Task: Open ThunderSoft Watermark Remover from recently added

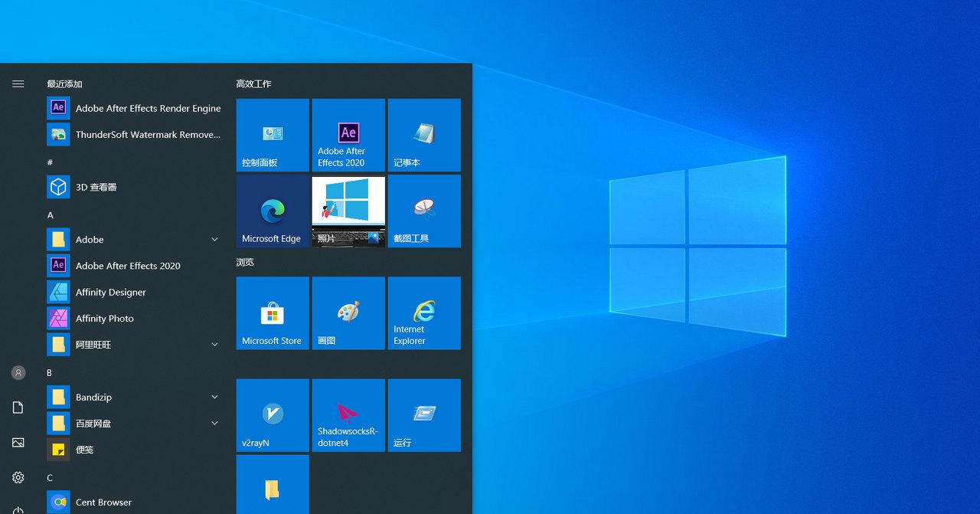Action: (135, 134)
